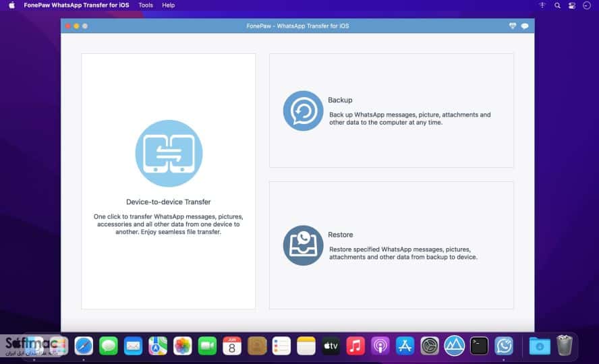Open Control Center in menu bar

[572, 5]
